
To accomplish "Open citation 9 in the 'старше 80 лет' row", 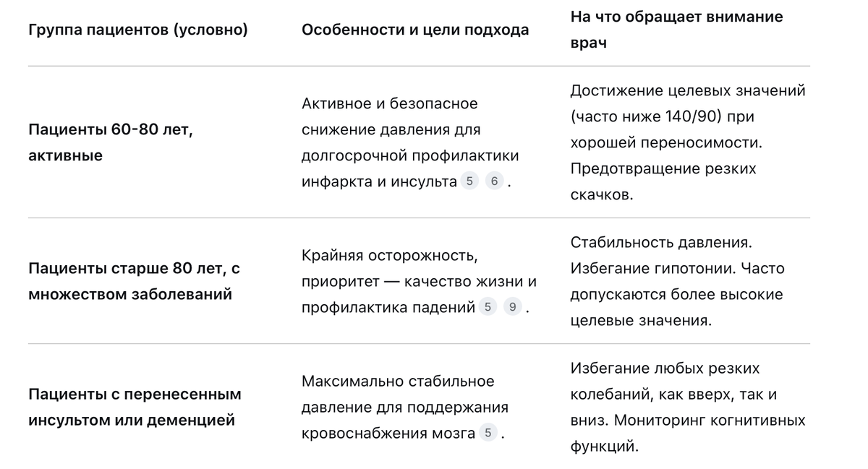I will tap(512, 307).
